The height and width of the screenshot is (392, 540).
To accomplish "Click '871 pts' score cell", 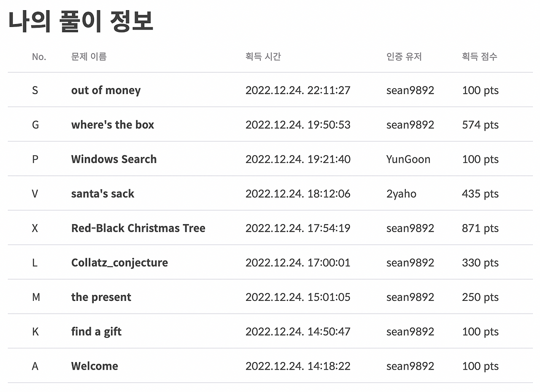I will 480,228.
